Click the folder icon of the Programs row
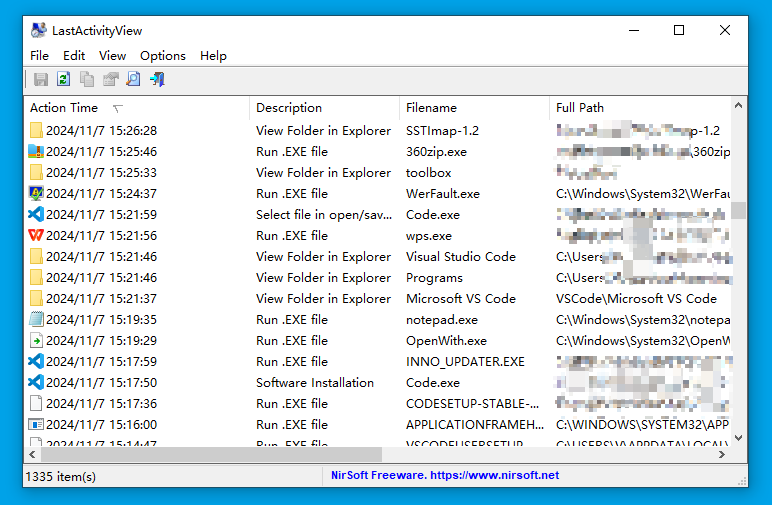Image resolution: width=772 pixels, height=505 pixels. tap(36, 278)
